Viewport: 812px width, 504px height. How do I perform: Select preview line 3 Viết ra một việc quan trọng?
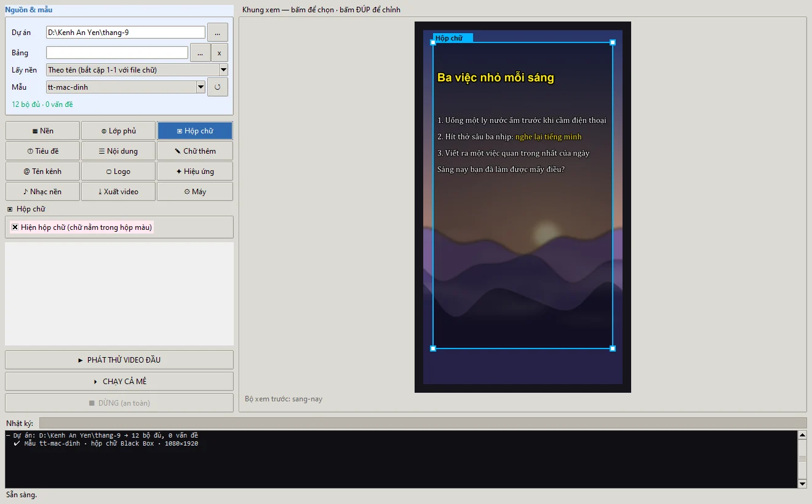click(x=514, y=153)
